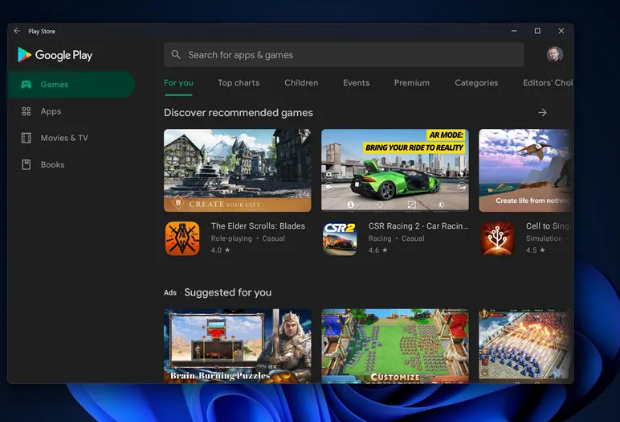Open the Editors' Choice tab
This screenshot has height=422, width=620.
[x=548, y=83]
